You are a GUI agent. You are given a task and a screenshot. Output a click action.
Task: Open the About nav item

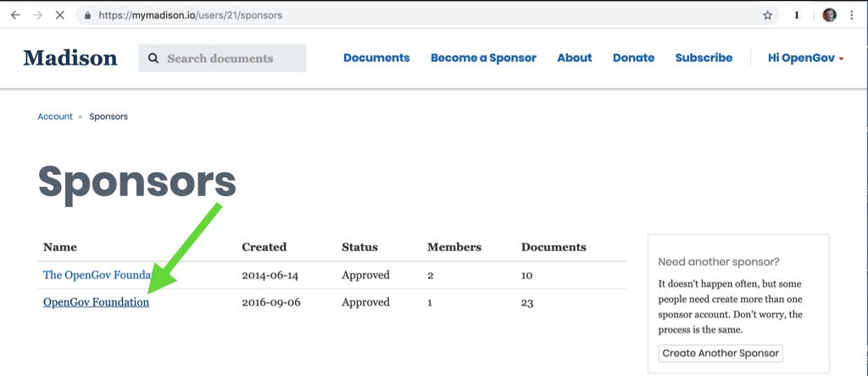[x=575, y=58]
